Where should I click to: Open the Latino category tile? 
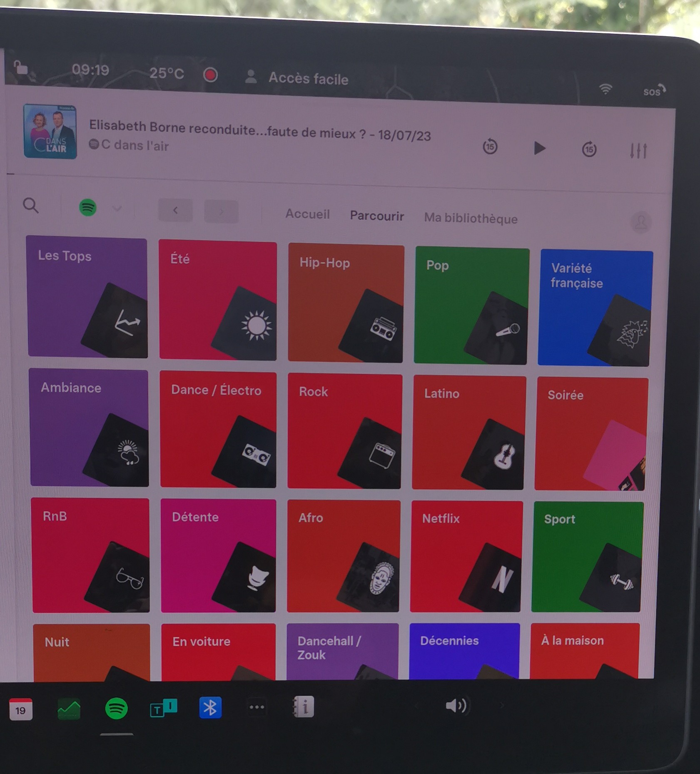tap(469, 433)
